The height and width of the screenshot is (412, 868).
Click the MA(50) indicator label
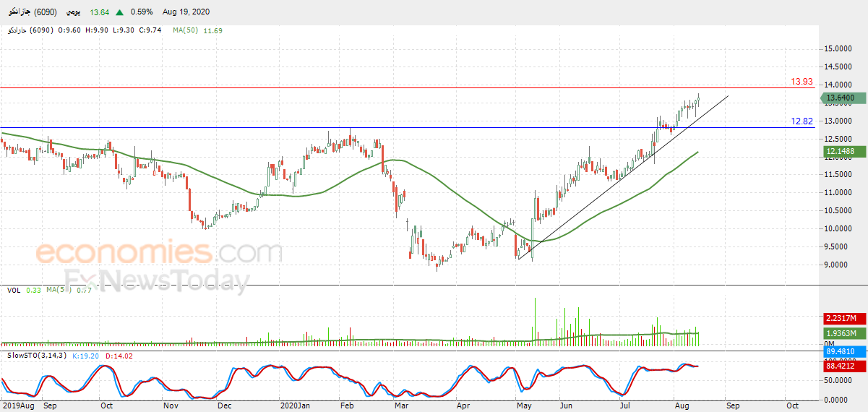(186, 30)
